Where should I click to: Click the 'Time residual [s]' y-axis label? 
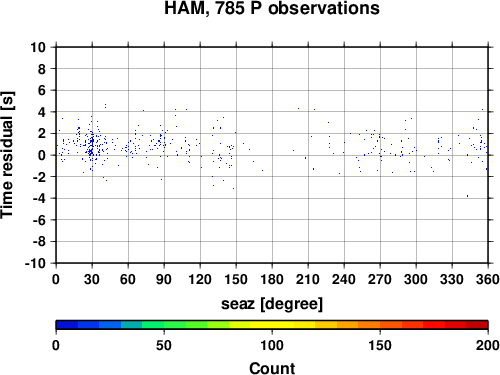[x=7, y=155]
